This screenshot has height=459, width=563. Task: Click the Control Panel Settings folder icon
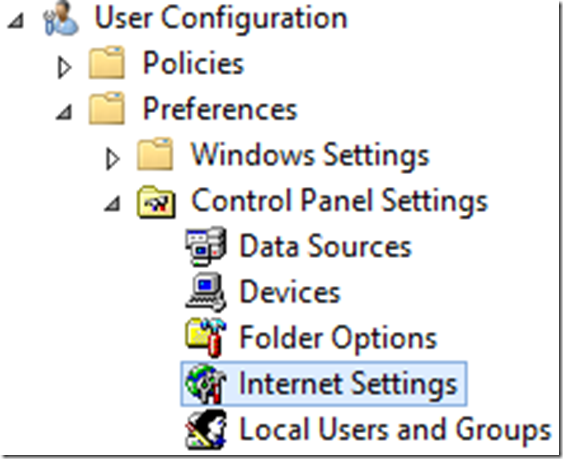156,201
